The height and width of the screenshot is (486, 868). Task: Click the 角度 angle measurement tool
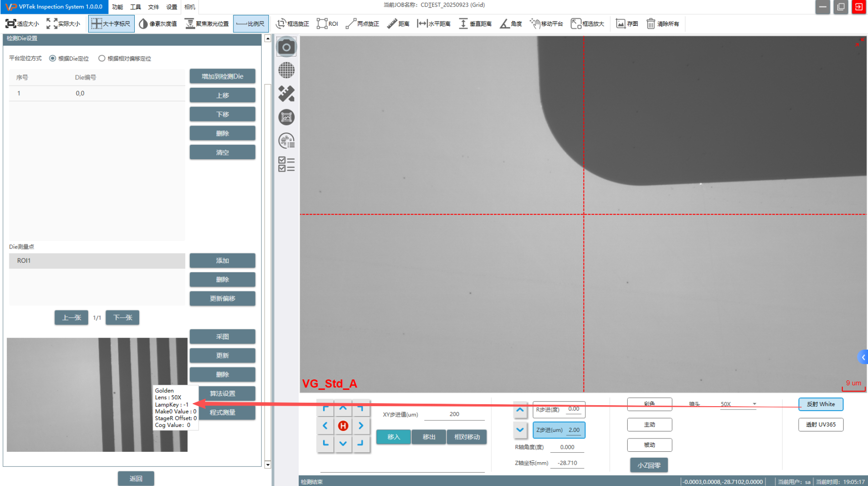click(511, 24)
